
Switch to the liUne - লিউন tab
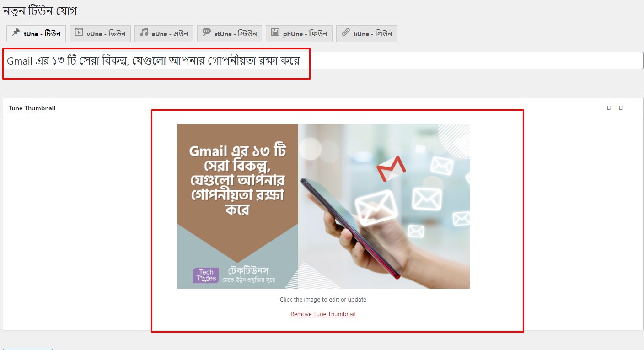tap(366, 32)
